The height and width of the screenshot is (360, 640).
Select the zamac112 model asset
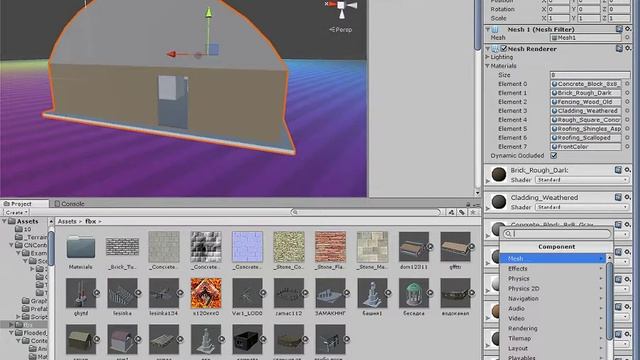(x=289, y=293)
